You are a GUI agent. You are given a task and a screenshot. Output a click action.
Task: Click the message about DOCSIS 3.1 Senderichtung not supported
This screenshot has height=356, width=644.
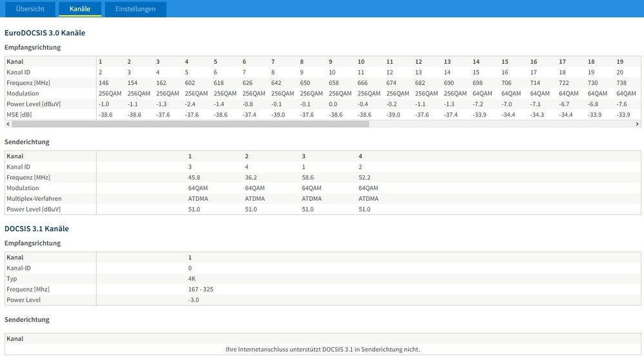click(x=323, y=350)
